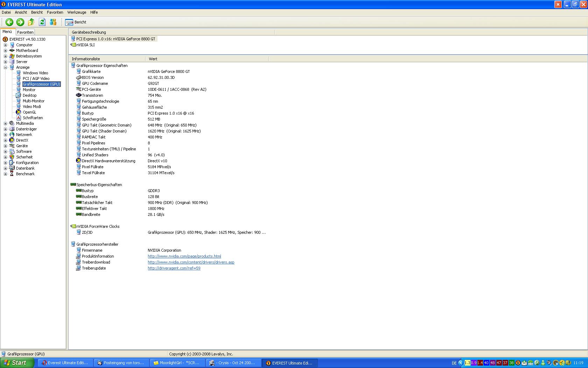The height and width of the screenshot is (368, 588).
Task: Switch to the Favoriten tab in sidebar
Action: (25, 32)
